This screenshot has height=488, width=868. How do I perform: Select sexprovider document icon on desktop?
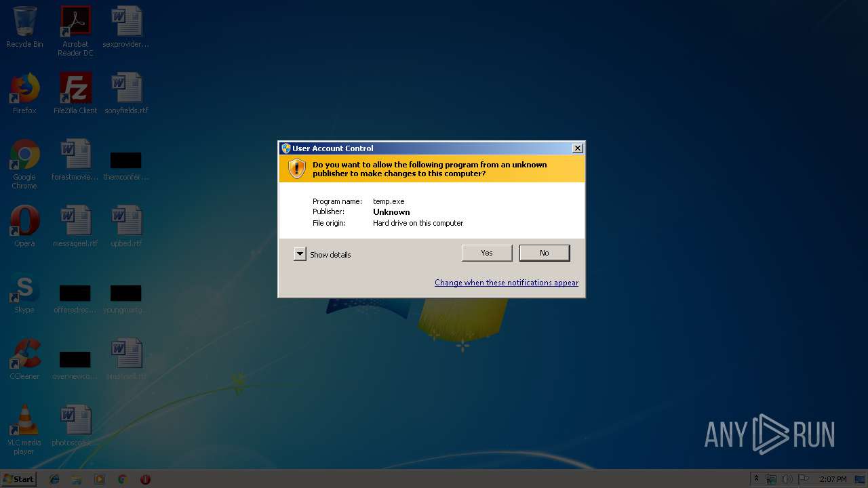coord(126,27)
